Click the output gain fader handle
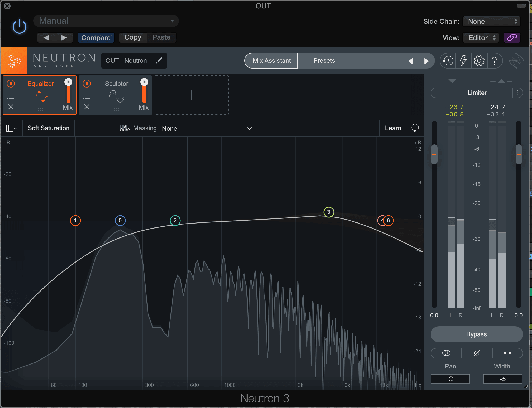 coord(519,154)
